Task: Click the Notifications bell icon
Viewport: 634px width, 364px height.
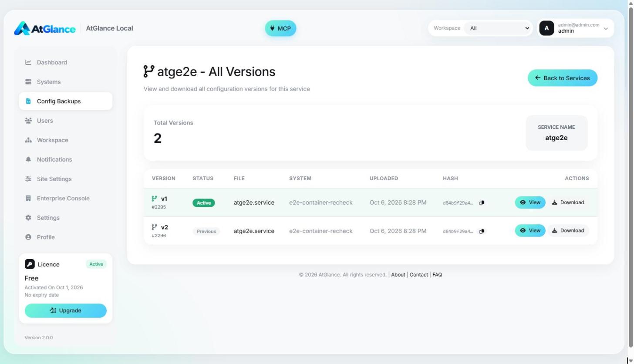Action: coord(28,159)
